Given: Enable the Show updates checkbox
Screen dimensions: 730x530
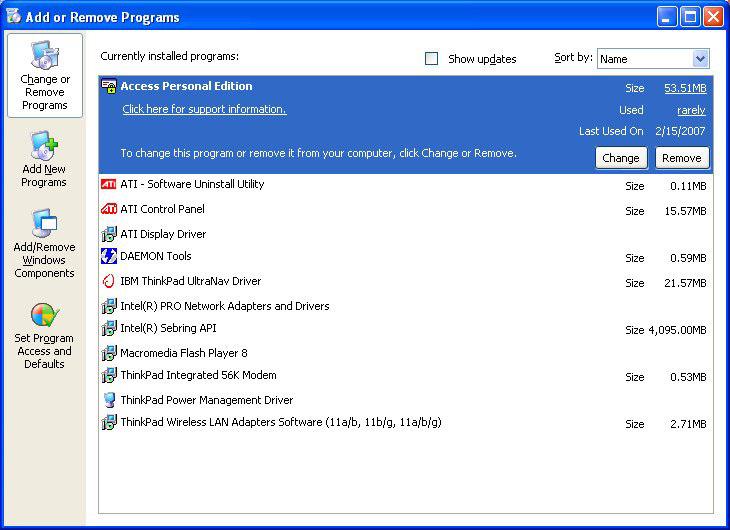Looking at the screenshot, I should coord(432,59).
